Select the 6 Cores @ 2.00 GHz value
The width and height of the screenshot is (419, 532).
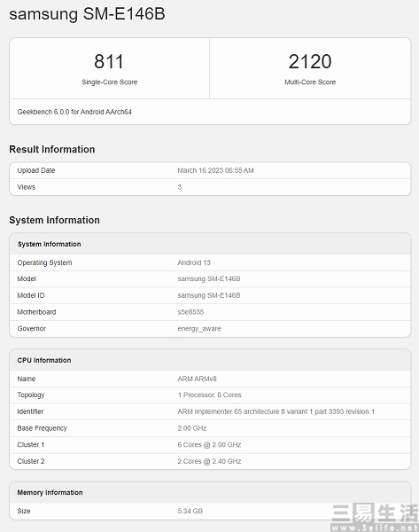click(209, 444)
